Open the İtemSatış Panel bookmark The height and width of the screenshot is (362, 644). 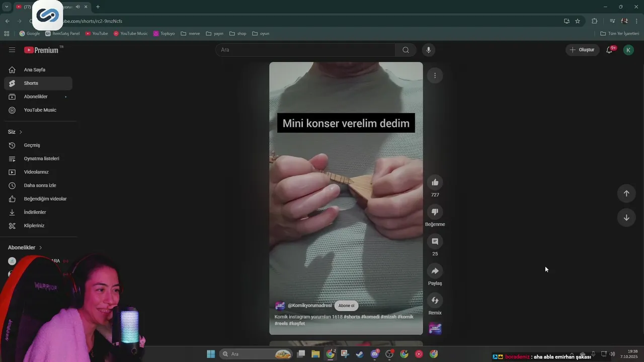pos(62,34)
